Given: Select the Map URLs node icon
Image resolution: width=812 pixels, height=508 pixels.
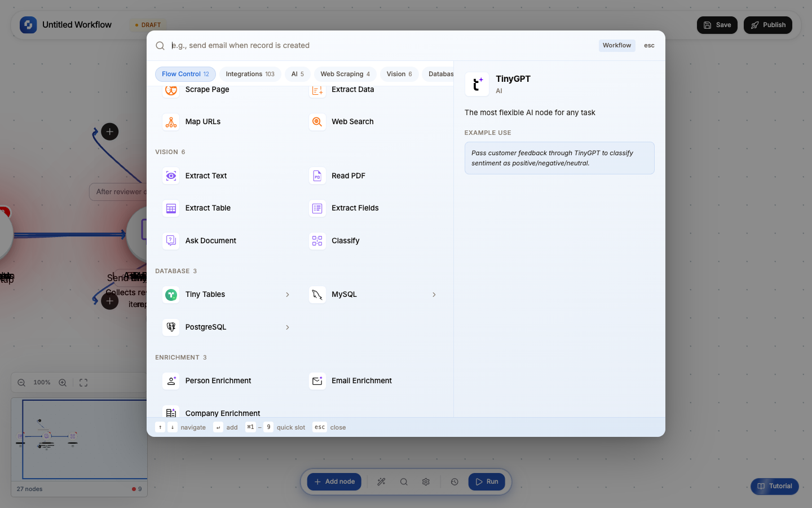Looking at the screenshot, I should [x=171, y=122].
